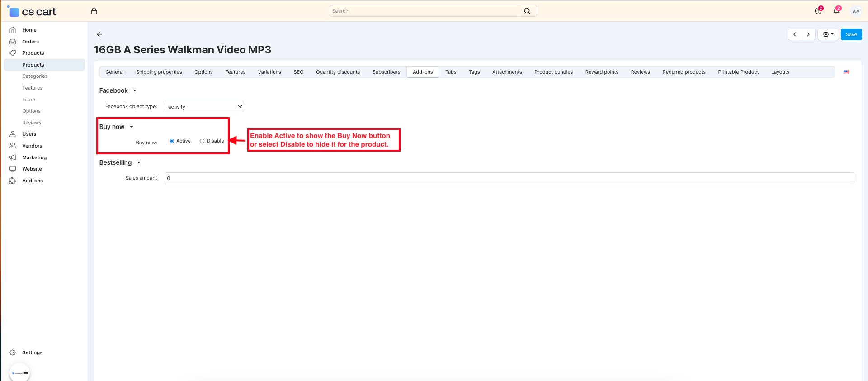The image size is (868, 381).
Task: Open the Facebook object type dropdown
Action: [x=204, y=107]
